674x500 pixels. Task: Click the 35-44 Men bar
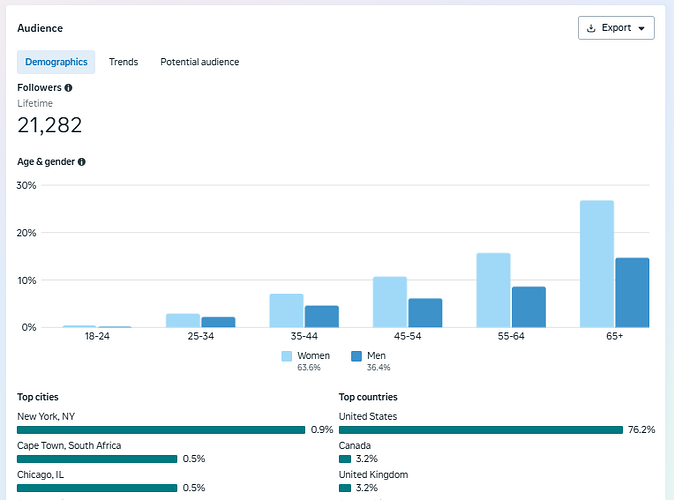click(x=322, y=316)
